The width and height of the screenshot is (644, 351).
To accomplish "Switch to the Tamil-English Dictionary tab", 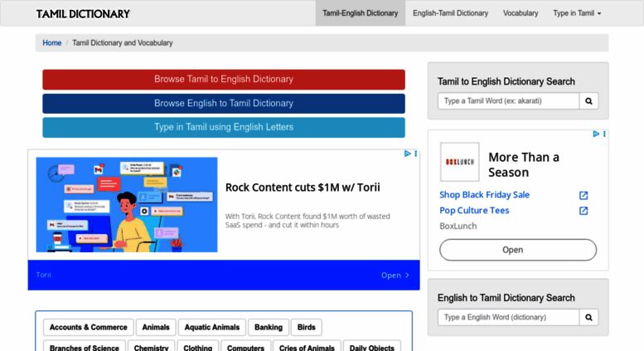I will 360,13.
